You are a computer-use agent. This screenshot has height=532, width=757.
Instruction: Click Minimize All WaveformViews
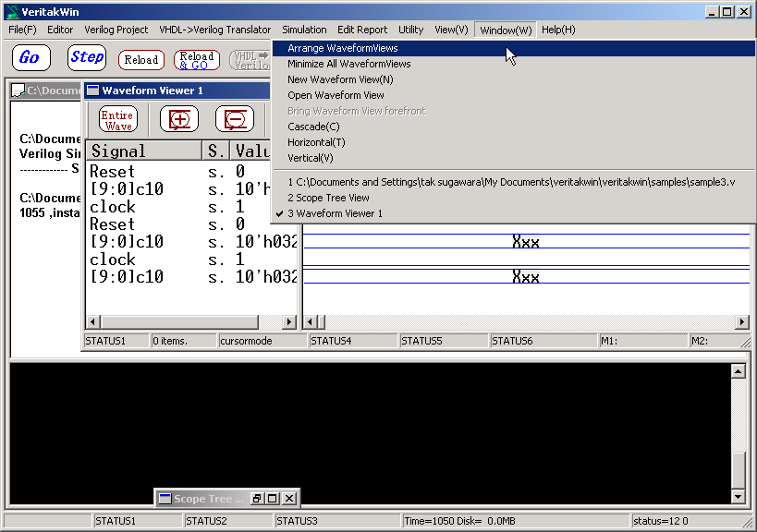tap(348, 64)
